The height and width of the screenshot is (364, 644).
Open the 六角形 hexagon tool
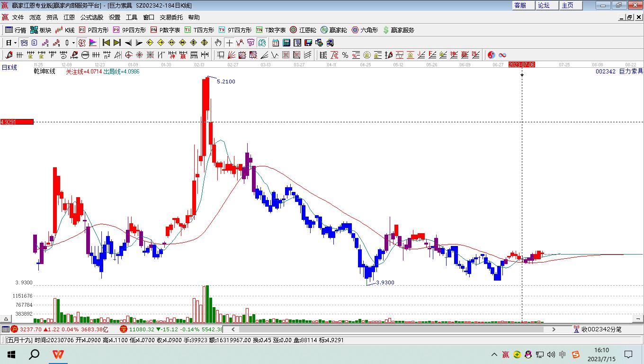coord(365,30)
